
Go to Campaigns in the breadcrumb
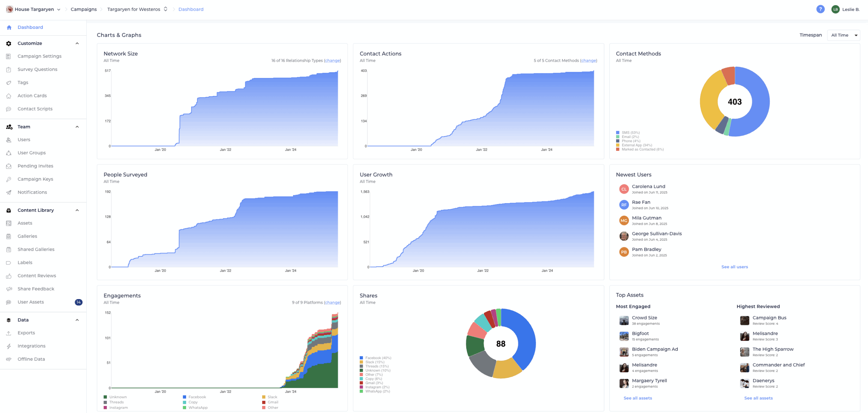tap(84, 9)
